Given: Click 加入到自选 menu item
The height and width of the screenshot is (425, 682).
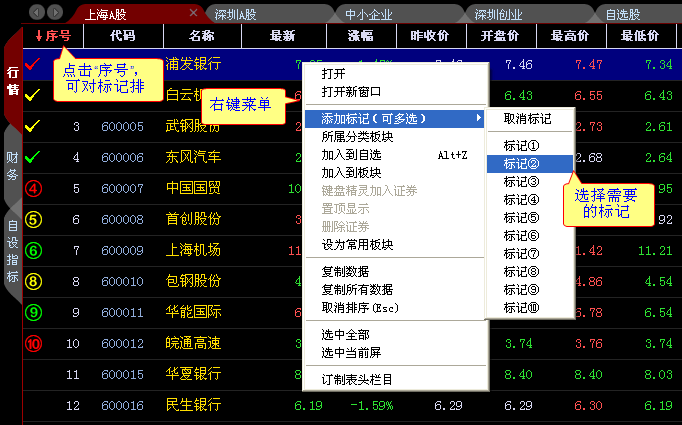Looking at the screenshot, I should (x=351, y=155).
